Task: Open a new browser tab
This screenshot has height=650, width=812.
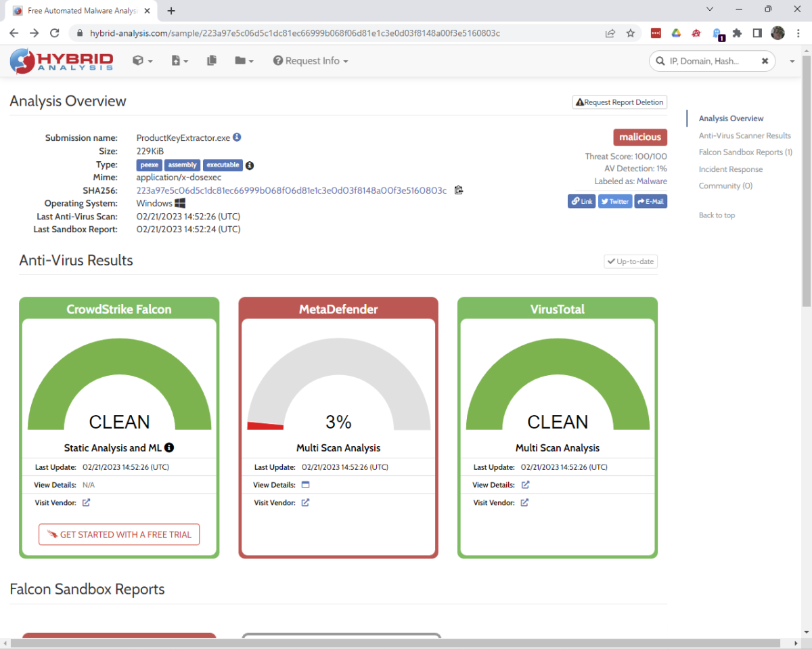Action: tap(171, 10)
